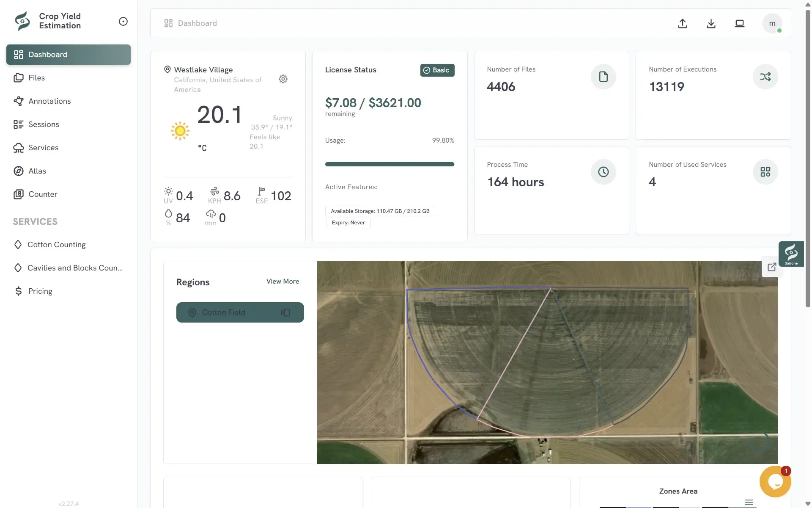The width and height of the screenshot is (812, 508).
Task: Click the Basic license badge
Action: coord(437,70)
